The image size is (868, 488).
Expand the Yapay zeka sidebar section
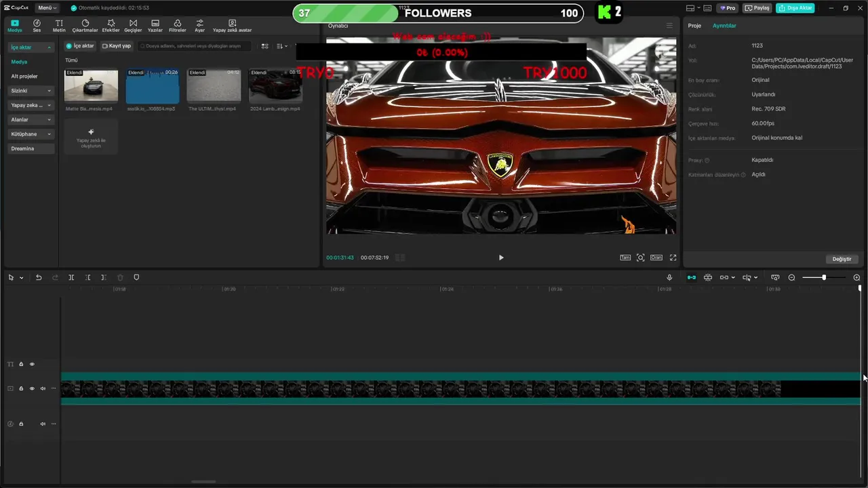31,105
